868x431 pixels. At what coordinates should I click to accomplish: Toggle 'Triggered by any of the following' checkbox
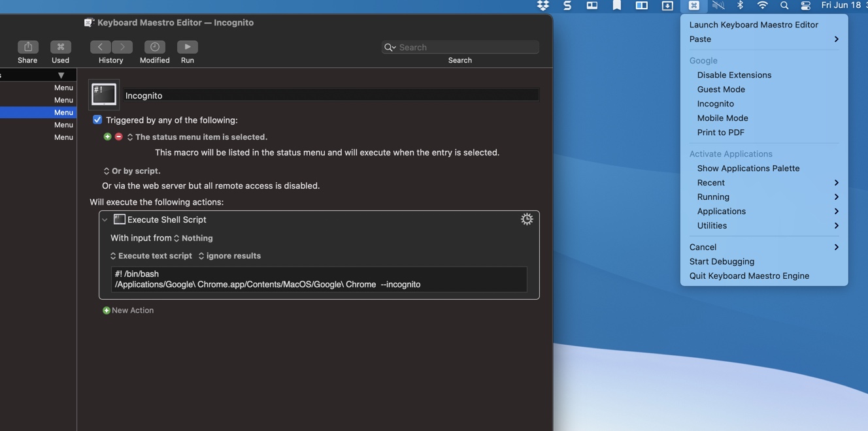pyautogui.click(x=97, y=120)
